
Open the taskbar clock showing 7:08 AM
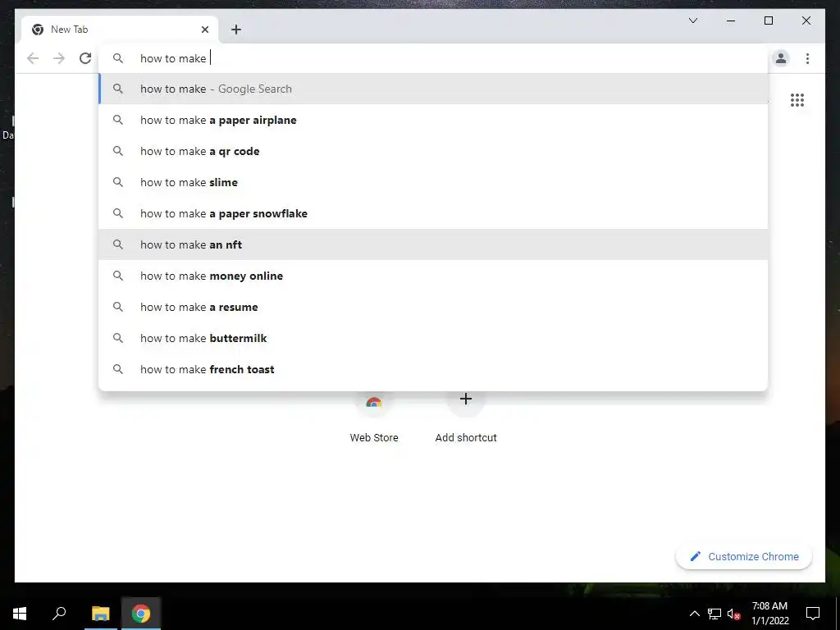(x=769, y=614)
